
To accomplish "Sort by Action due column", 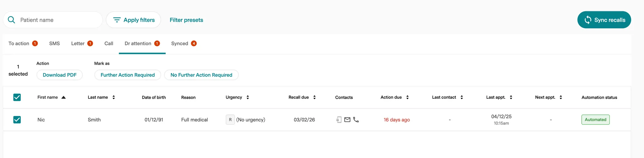I will [408, 97].
